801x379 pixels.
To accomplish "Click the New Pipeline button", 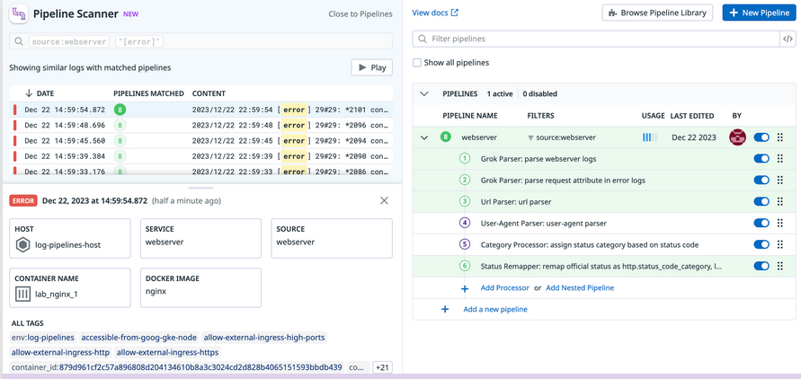I will click(x=759, y=13).
